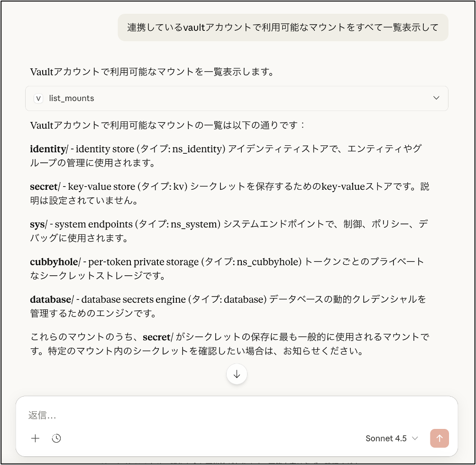Screen dimensions: 476x465
Task: Click the text '(タイプ: ns_identity)'
Action: [181, 149]
